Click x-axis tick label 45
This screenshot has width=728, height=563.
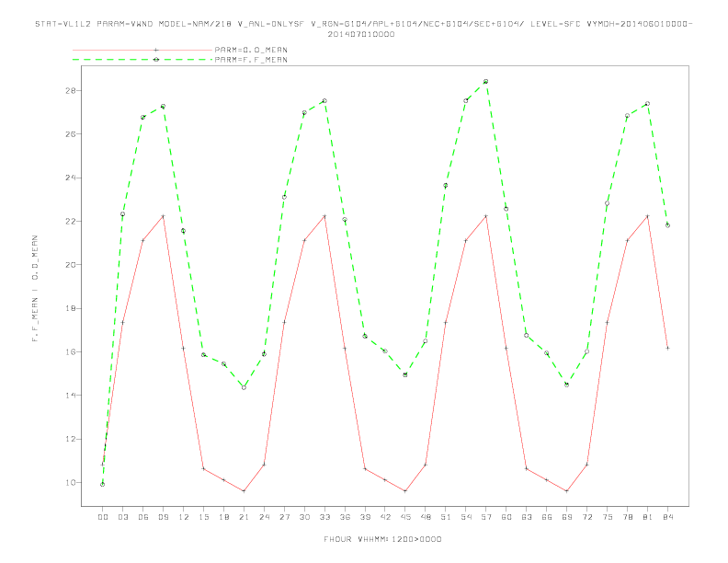click(405, 517)
